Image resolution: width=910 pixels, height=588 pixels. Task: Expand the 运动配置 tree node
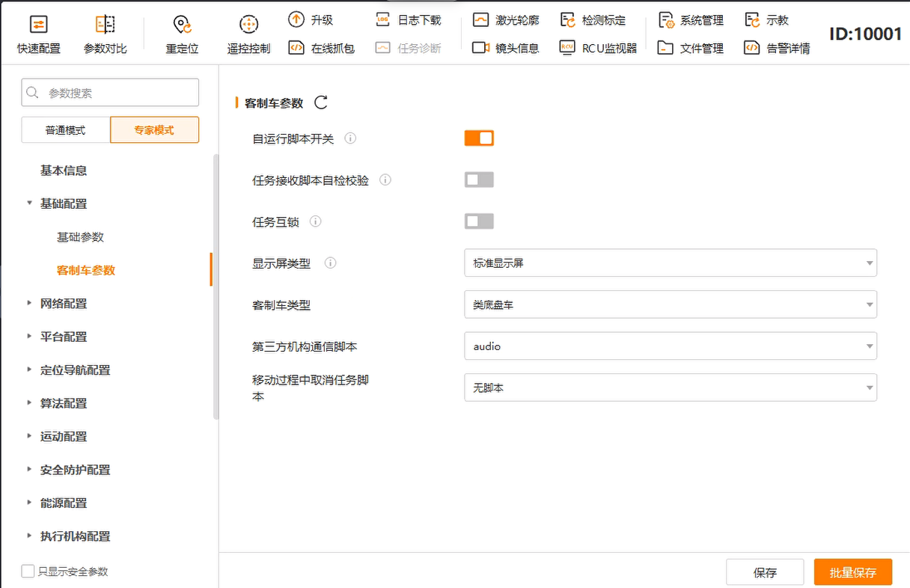point(29,436)
